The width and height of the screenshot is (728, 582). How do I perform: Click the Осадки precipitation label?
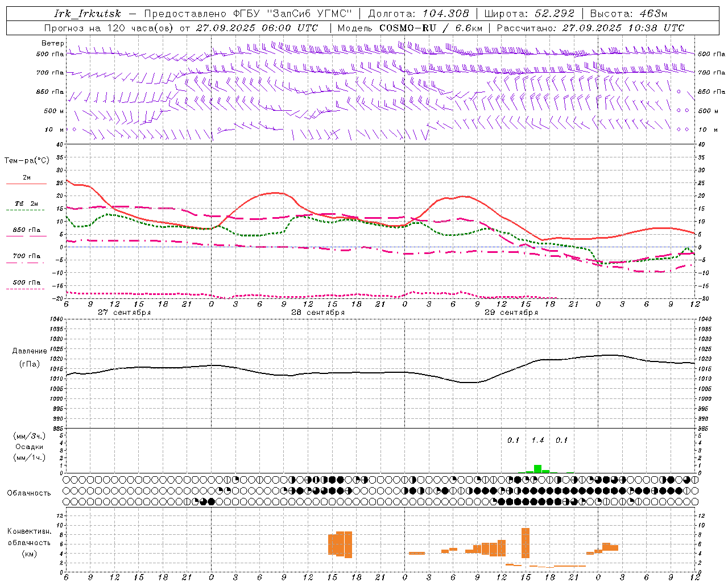pos(29,447)
